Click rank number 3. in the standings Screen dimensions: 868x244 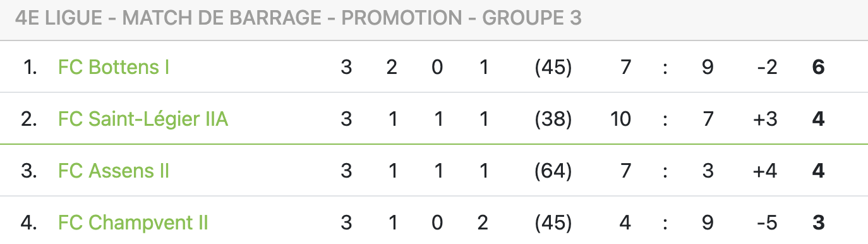point(29,171)
